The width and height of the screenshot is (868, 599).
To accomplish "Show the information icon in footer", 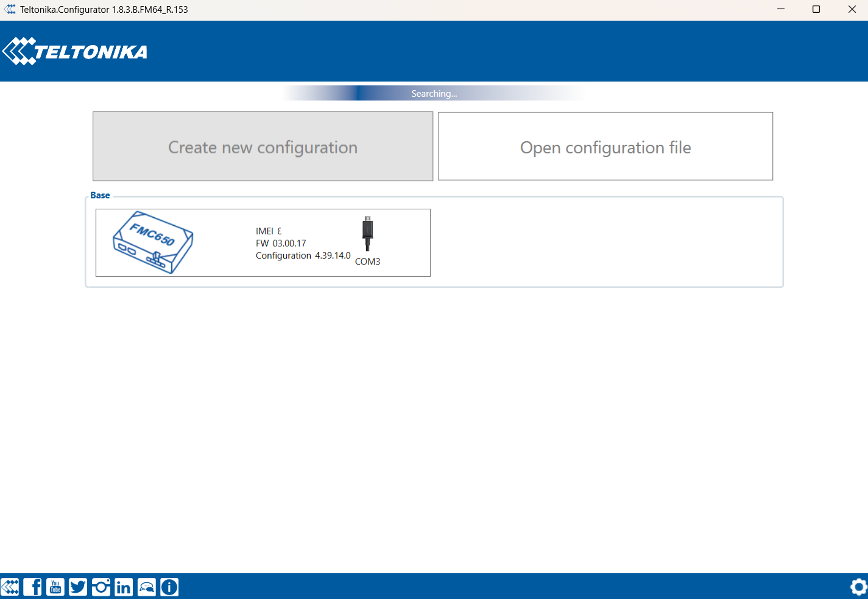I will point(170,587).
